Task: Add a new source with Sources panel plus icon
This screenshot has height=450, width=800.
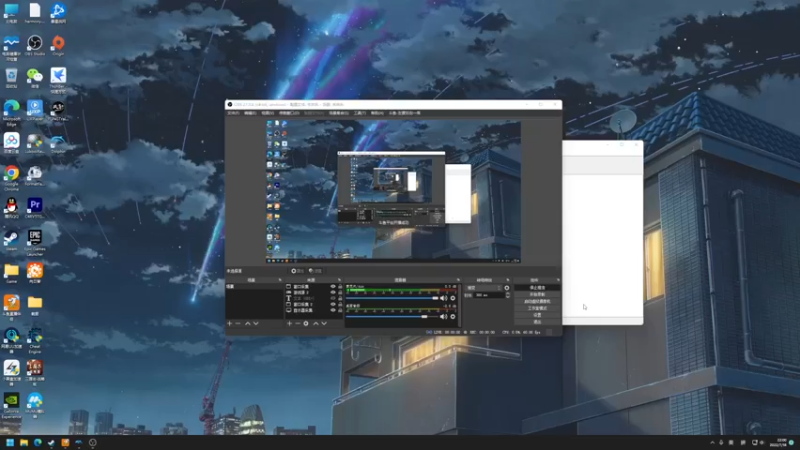Action: 289,323
